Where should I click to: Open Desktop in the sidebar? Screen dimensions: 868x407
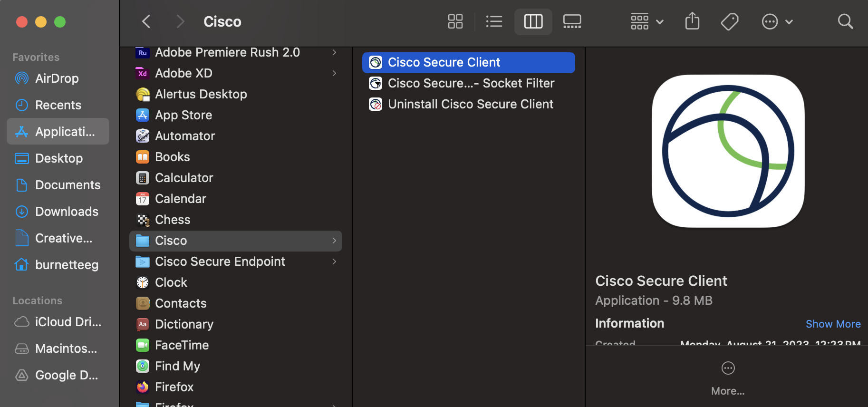click(x=58, y=158)
